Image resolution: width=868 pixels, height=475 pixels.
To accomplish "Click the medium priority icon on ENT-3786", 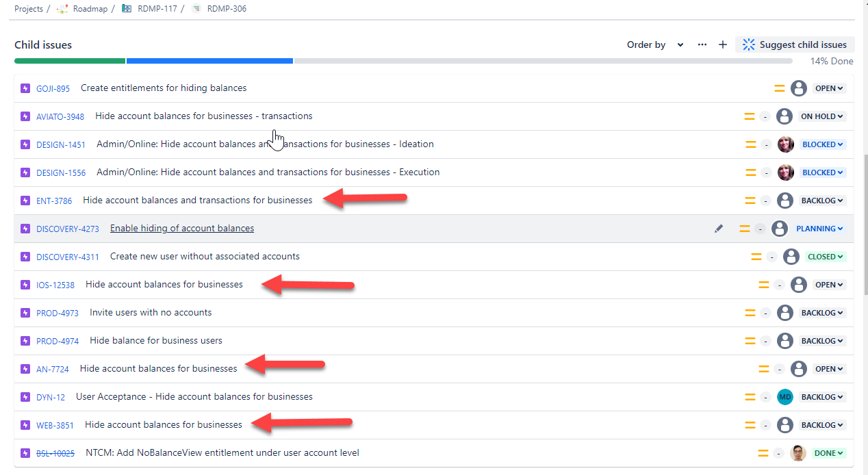I will click(750, 201).
